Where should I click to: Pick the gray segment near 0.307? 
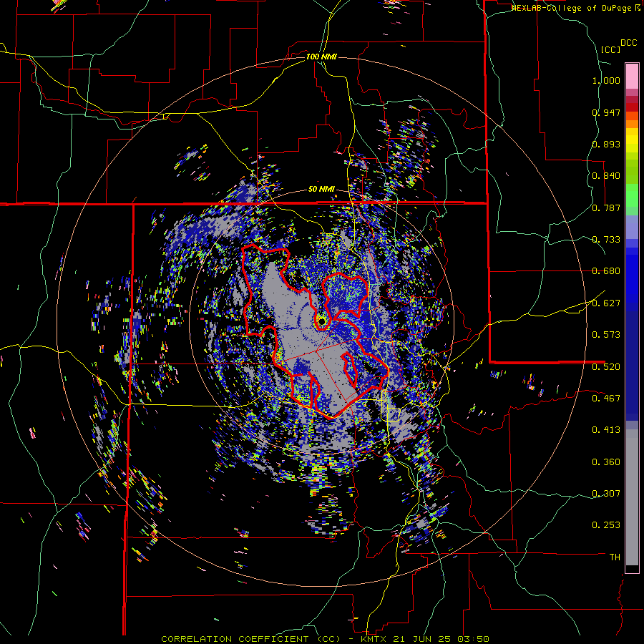click(632, 497)
